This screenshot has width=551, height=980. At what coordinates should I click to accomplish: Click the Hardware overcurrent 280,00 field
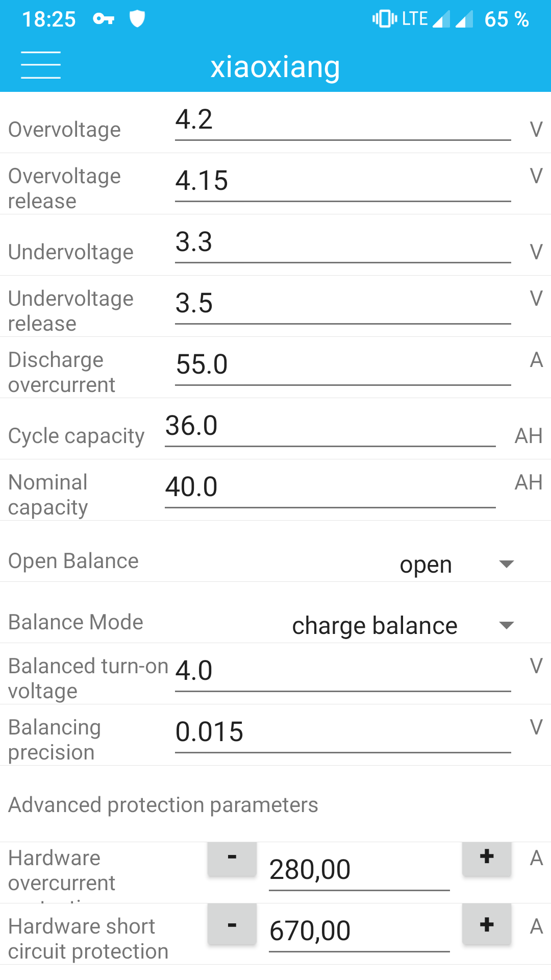(x=359, y=870)
